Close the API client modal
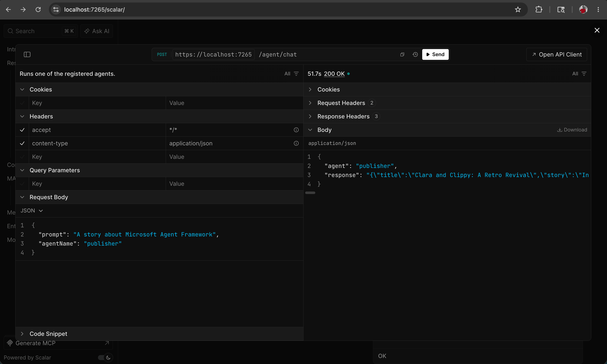Image resolution: width=607 pixels, height=364 pixels. 597,30
